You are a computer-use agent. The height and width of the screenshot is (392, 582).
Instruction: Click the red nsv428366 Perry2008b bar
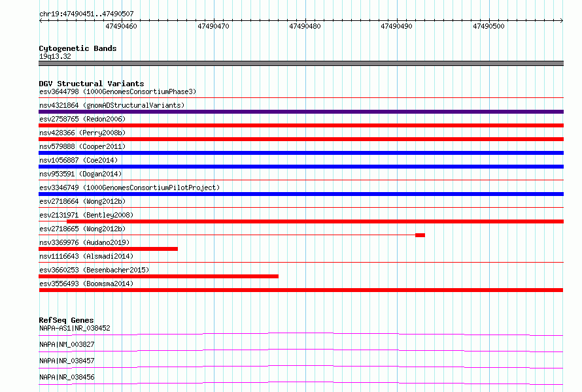click(301, 139)
